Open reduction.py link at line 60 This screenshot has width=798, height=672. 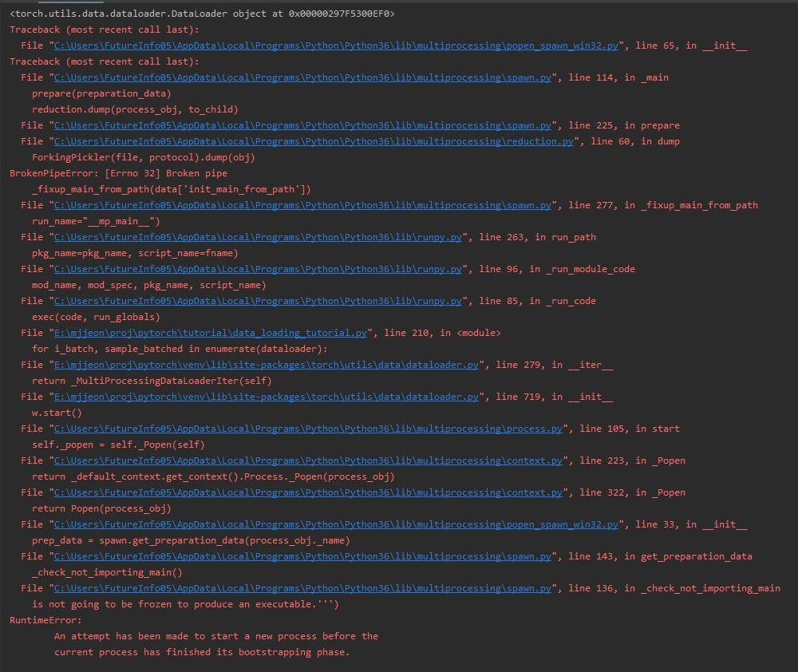click(314, 141)
